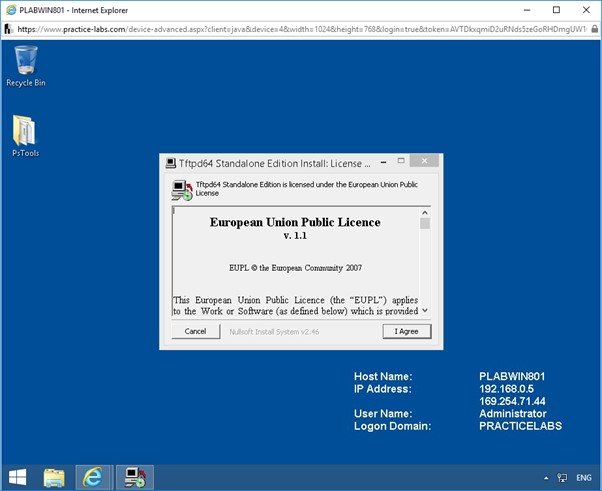Click the Nullsoft Install System v2.46 text
The height and width of the screenshot is (491, 602).
(274, 332)
